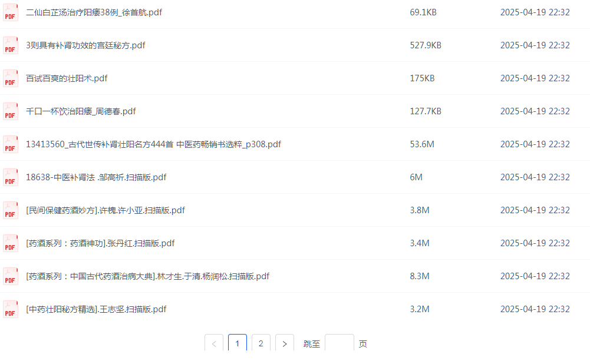Click date of 二仙白芷汤 file row
Image resolution: width=590 pixels, height=364 pixels.
click(535, 12)
